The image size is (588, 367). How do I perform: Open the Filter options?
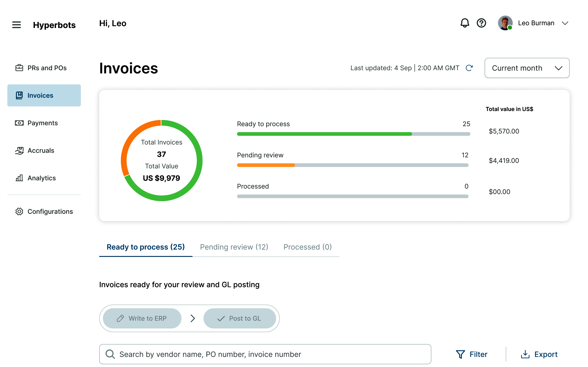point(472,354)
